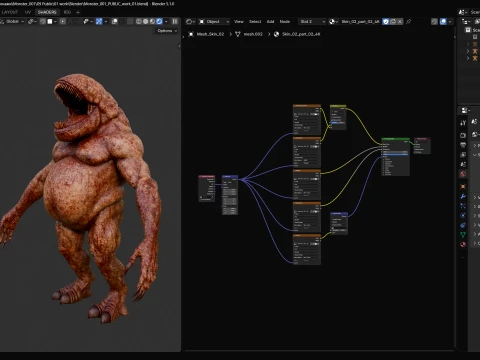Open the viewport Options dropdown
The height and width of the screenshot is (360, 480).
pyautogui.click(x=167, y=31)
